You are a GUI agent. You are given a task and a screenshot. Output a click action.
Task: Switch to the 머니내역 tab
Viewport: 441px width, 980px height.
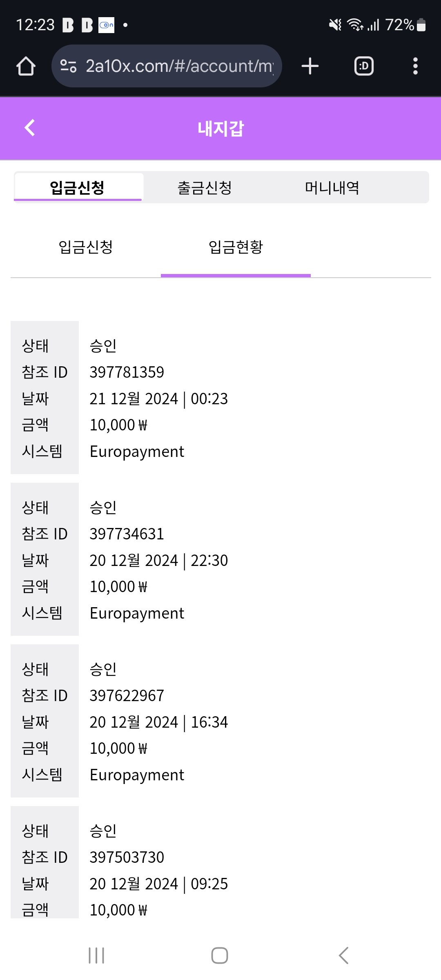332,188
